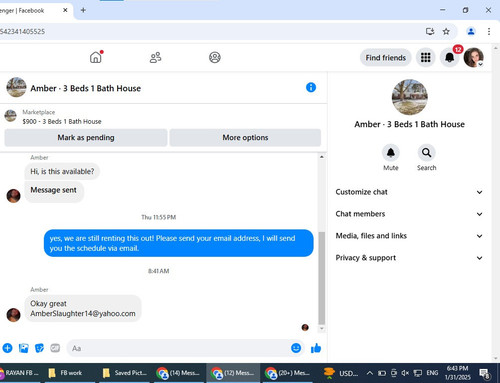Click listing thumbnail in right panel
This screenshot has width=500, height=383.
coord(409,97)
